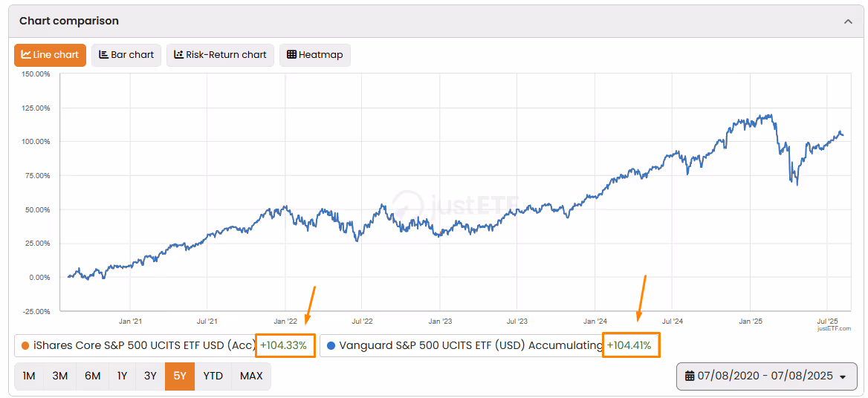Viewport: 868px width, 398px height.
Task: Select the 1Y time range
Action: [x=123, y=376]
